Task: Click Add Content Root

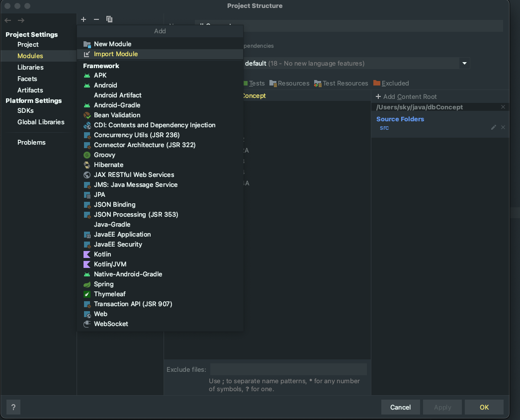Action: click(406, 97)
